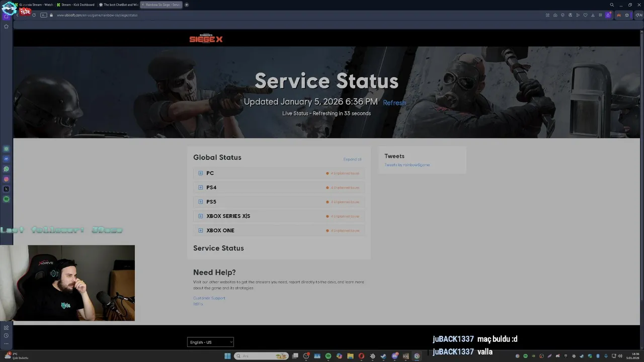Bookmark the page with the heart icon

click(585, 15)
